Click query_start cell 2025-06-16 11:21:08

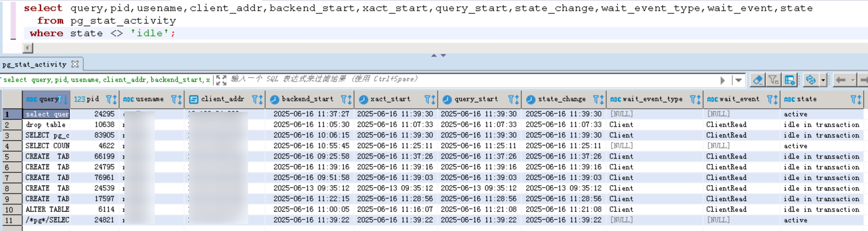click(479, 209)
